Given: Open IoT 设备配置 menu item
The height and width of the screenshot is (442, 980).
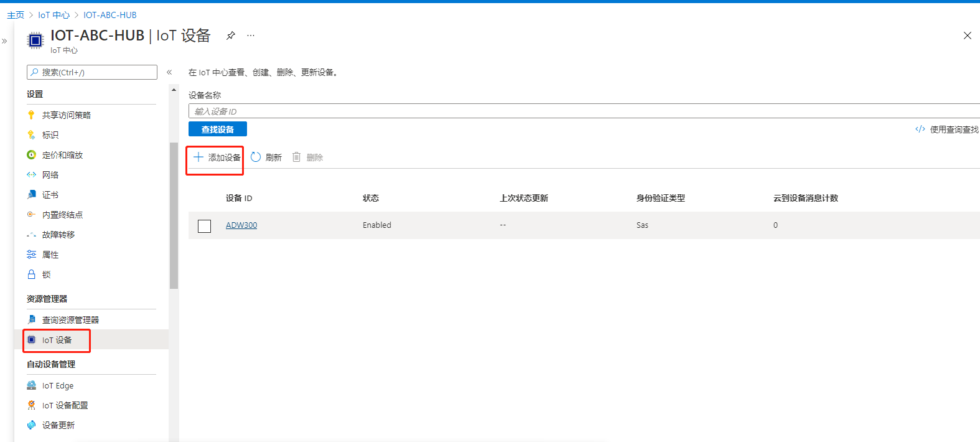Looking at the screenshot, I should click(65, 405).
